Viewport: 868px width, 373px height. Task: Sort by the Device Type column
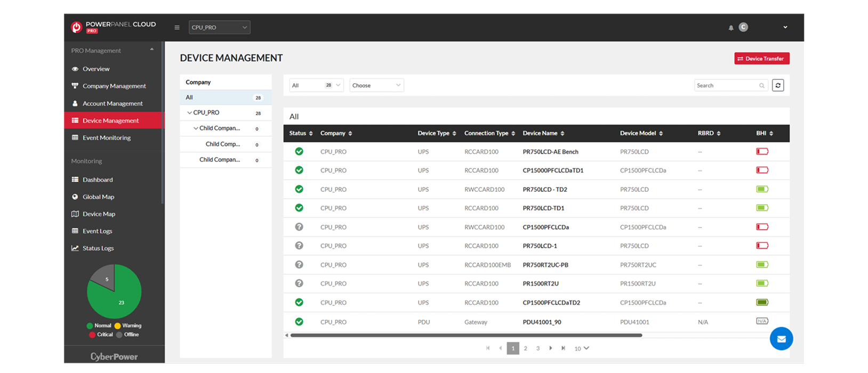pyautogui.click(x=437, y=133)
